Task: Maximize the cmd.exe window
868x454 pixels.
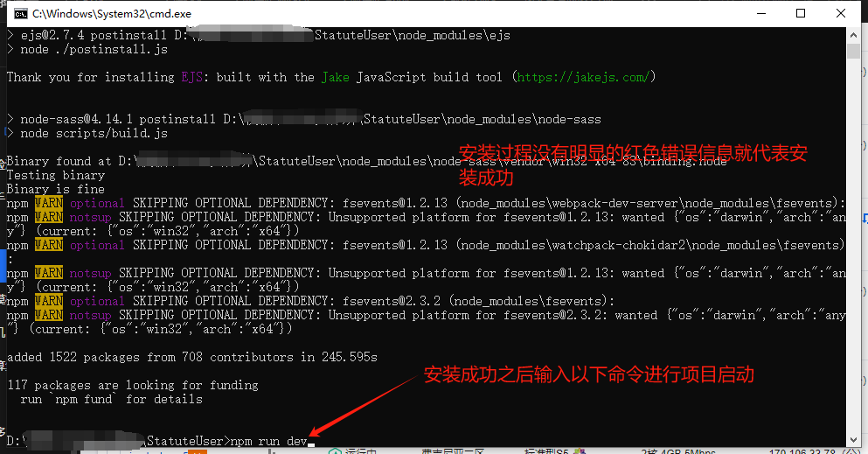Action: tap(801, 13)
